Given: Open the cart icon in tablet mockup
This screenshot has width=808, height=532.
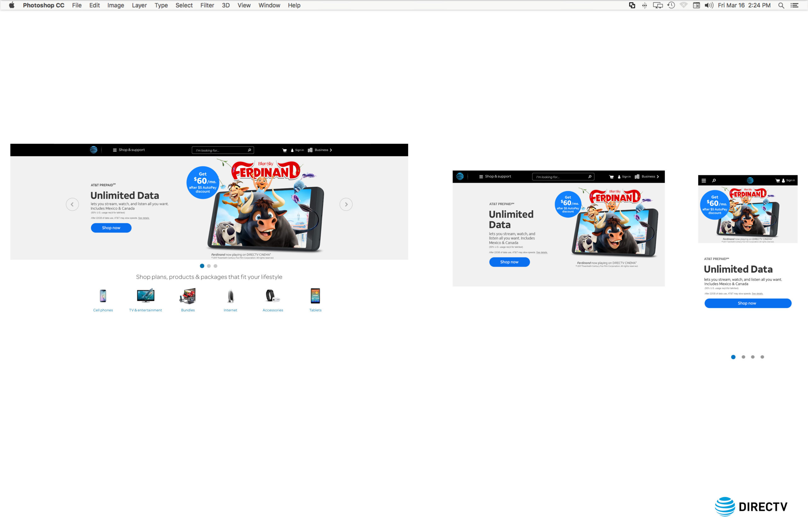Looking at the screenshot, I should click(611, 177).
